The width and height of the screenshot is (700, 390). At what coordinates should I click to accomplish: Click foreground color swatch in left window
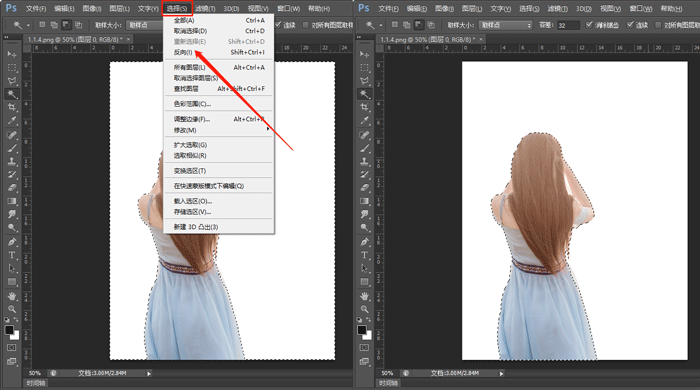coord(9,330)
